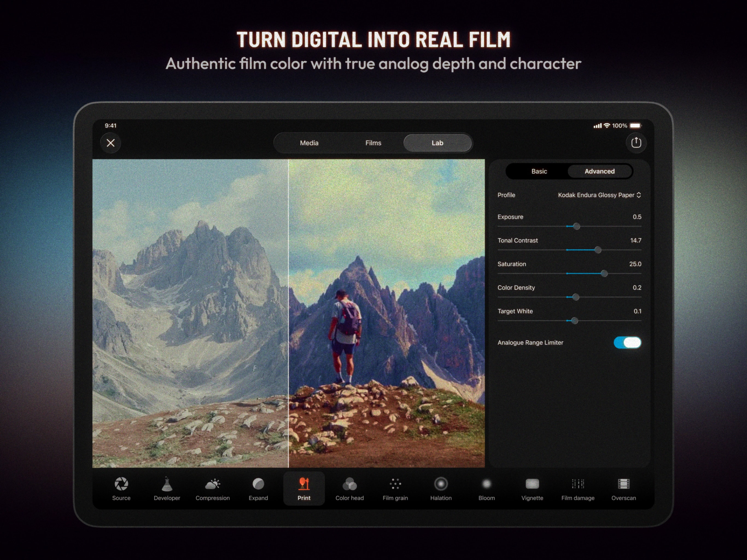Switch to the Media tab
The width and height of the screenshot is (747, 560).
coord(309,143)
